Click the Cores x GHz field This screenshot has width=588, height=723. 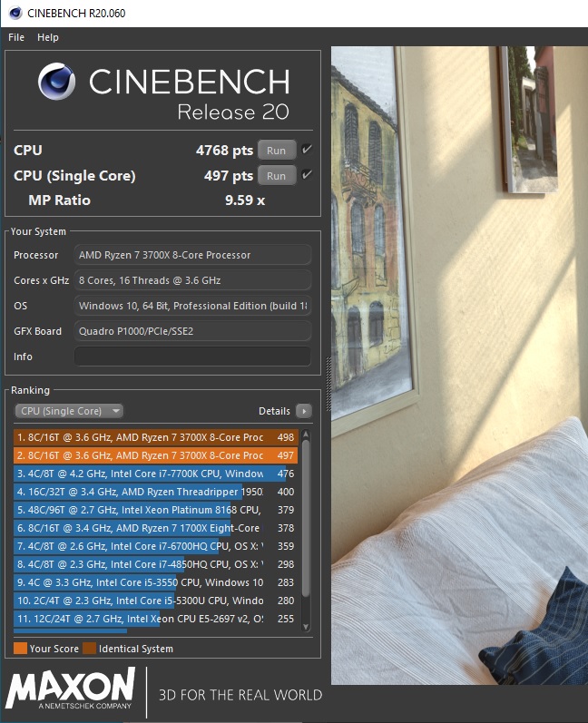coord(192,280)
